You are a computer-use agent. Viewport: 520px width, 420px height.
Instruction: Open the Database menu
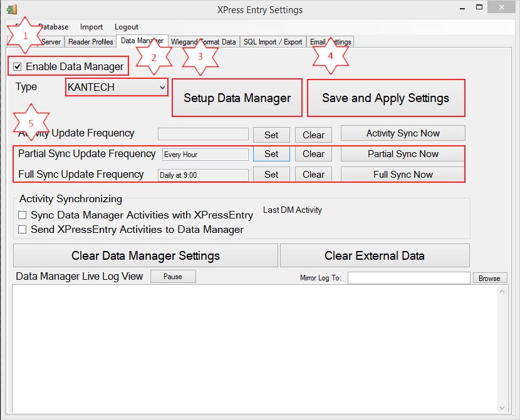(53, 27)
